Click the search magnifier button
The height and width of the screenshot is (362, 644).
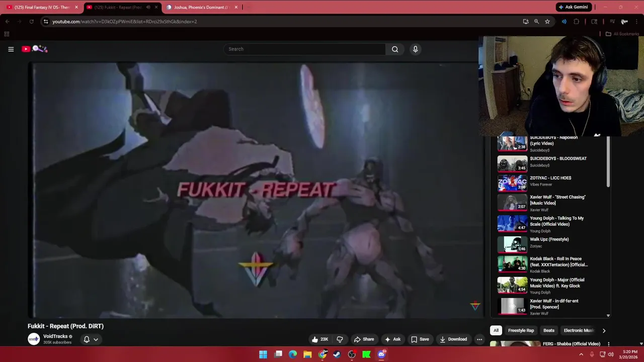(x=395, y=49)
